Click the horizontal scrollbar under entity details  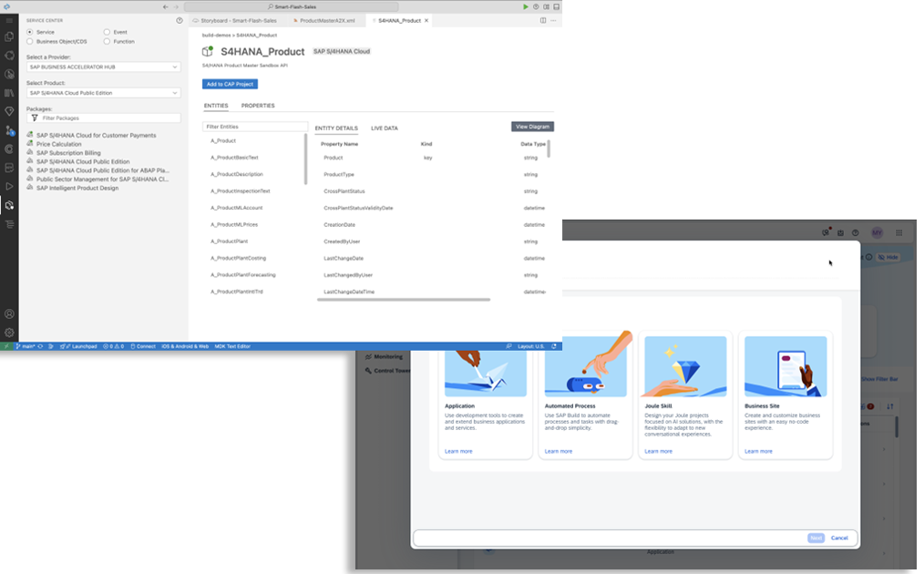(x=403, y=299)
